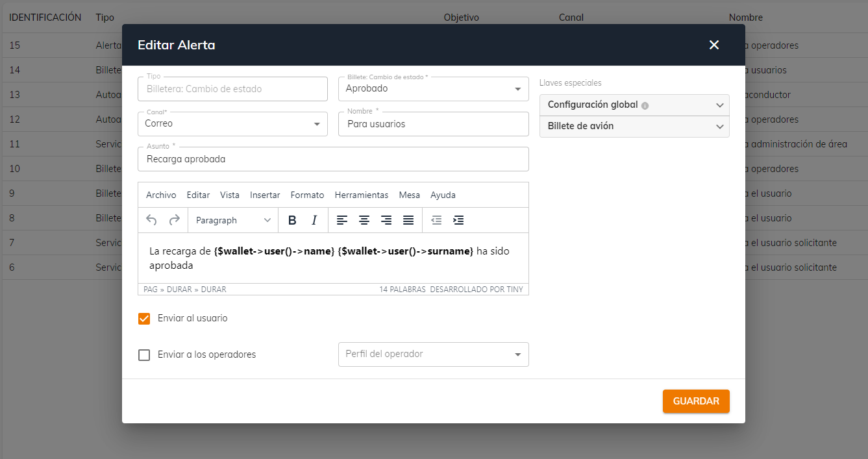Click ID 14 in the background table
The image size is (868, 459).
coord(15,70)
